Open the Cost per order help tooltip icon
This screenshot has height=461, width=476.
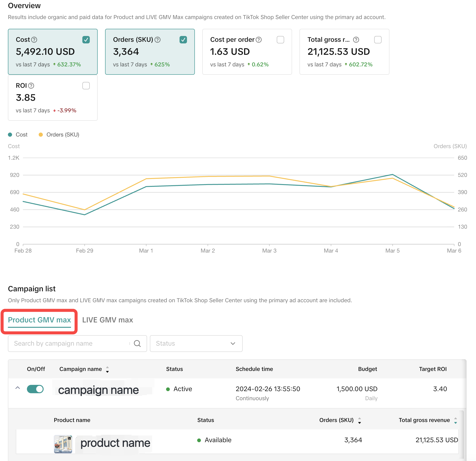259,40
